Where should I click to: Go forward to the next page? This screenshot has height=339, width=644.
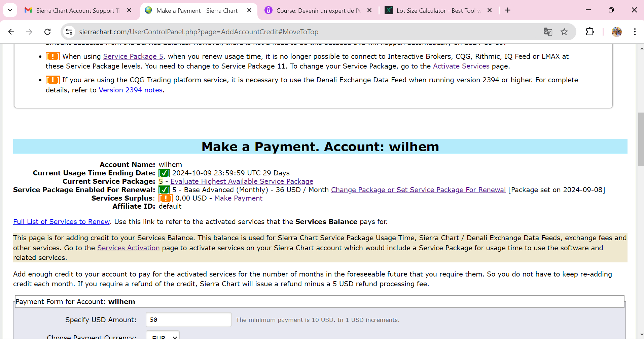29,32
